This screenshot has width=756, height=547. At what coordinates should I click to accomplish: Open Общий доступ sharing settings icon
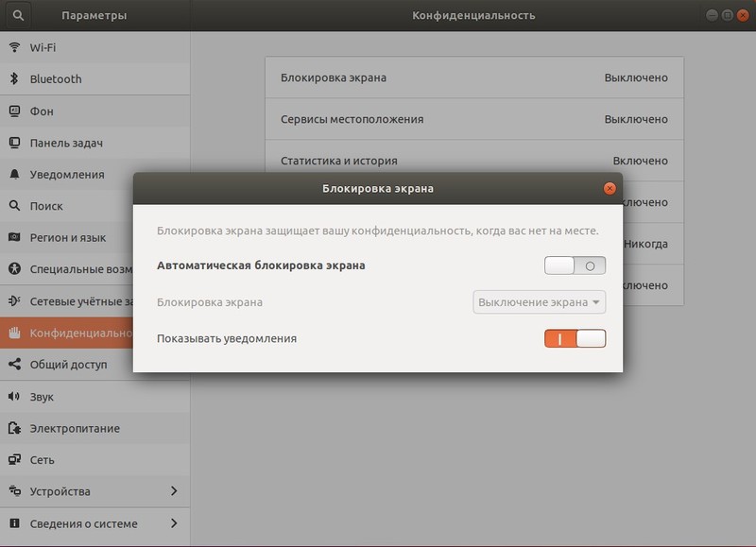pyautogui.click(x=13, y=364)
